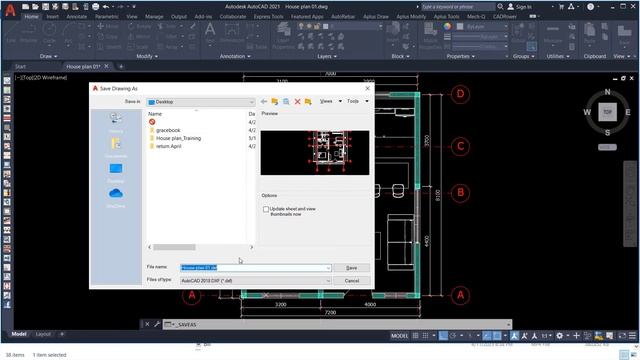Click the Back arrow in Save dialog
The image size is (640, 360).
coord(264,101)
